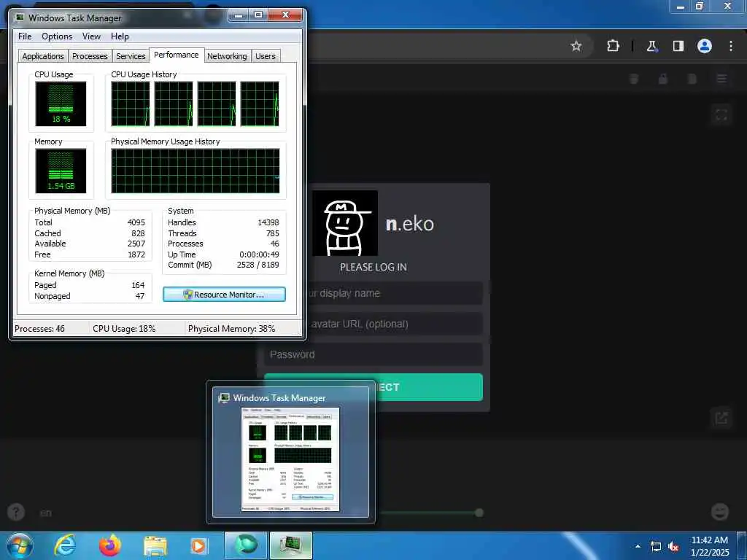Image resolution: width=747 pixels, height=560 pixels.
Task: Click the Up Time value 0:00:00:49
Action: coord(259,254)
